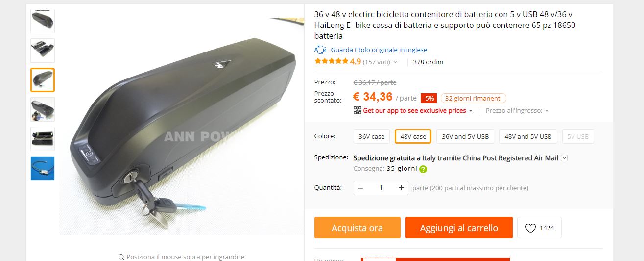Screen dimensions: 644x261
Task: Increase quantity with the plus icon
Action: [402, 187]
